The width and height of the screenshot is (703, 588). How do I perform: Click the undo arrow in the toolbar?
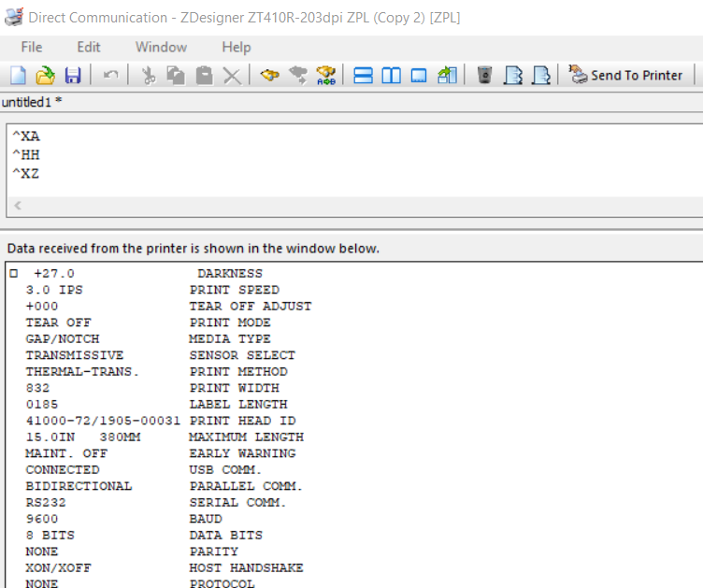[109, 76]
